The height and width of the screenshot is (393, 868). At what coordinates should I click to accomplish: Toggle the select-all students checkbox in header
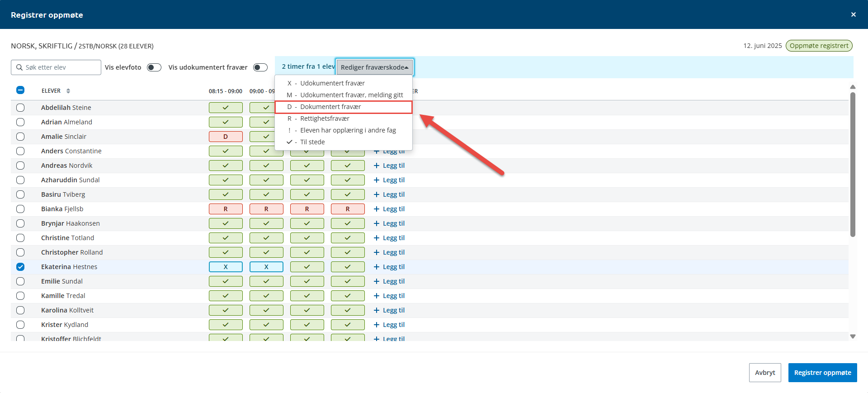coord(20,90)
